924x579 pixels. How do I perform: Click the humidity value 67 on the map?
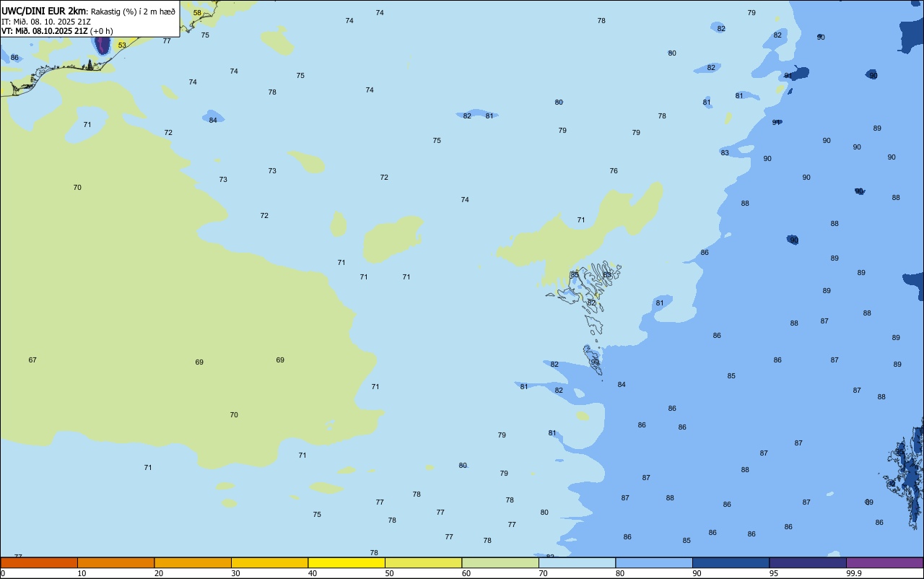point(32,360)
